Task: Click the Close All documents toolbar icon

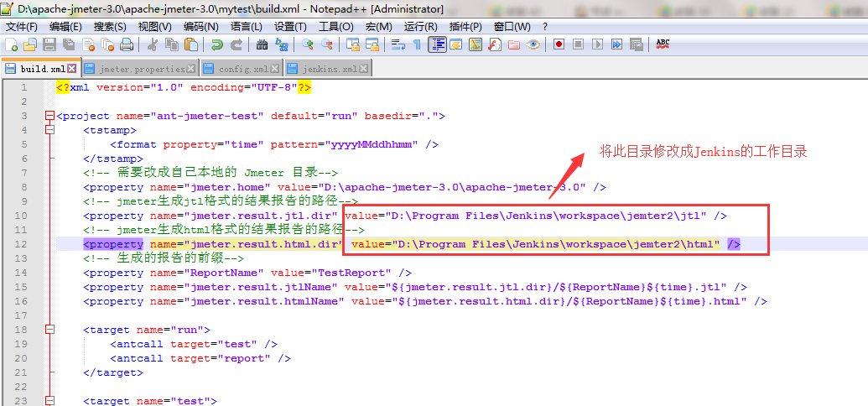Action: point(107,44)
